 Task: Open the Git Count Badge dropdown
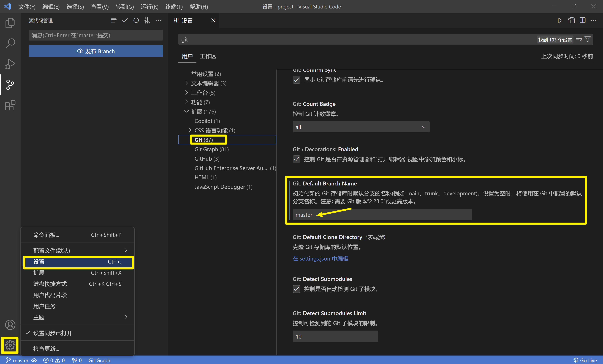(361, 127)
